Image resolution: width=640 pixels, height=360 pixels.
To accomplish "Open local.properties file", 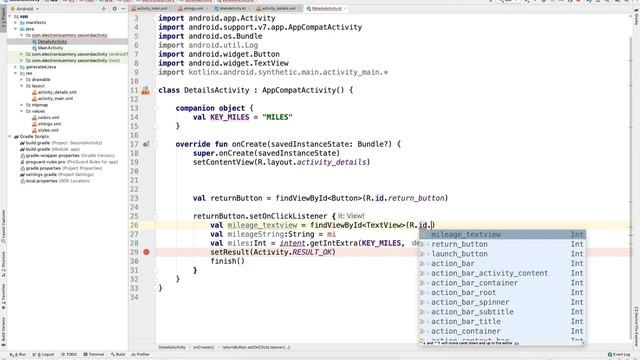I will click(55, 181).
